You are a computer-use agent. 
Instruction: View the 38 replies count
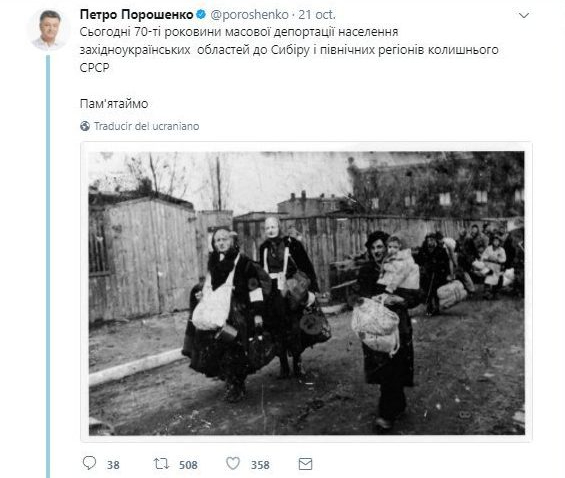(x=113, y=465)
